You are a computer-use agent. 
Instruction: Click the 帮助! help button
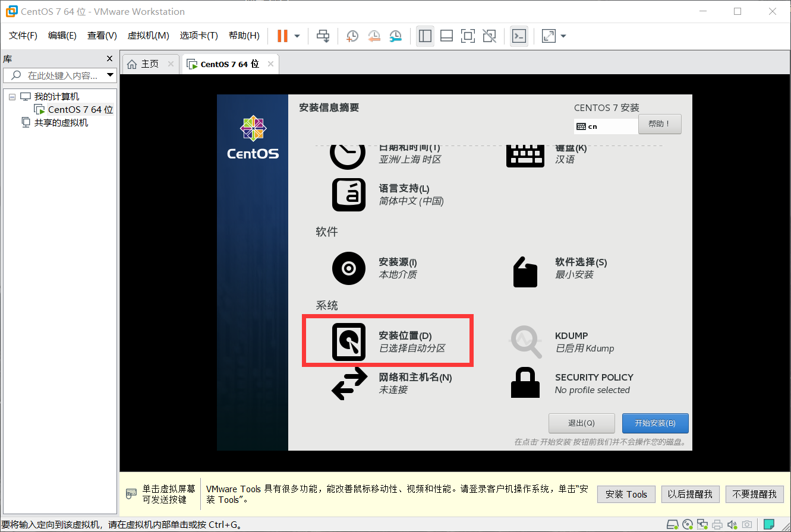tap(660, 124)
